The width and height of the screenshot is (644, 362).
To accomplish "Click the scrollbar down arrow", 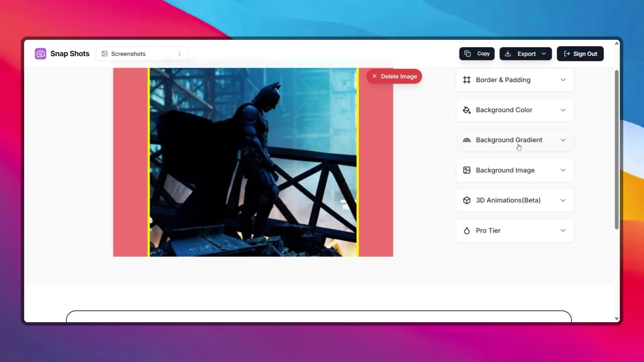I will [616, 319].
